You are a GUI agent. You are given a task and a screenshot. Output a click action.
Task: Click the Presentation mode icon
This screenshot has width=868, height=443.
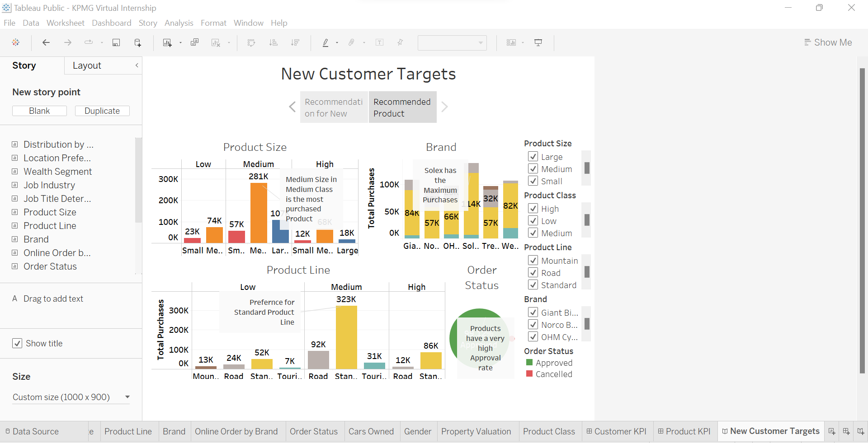click(x=538, y=42)
